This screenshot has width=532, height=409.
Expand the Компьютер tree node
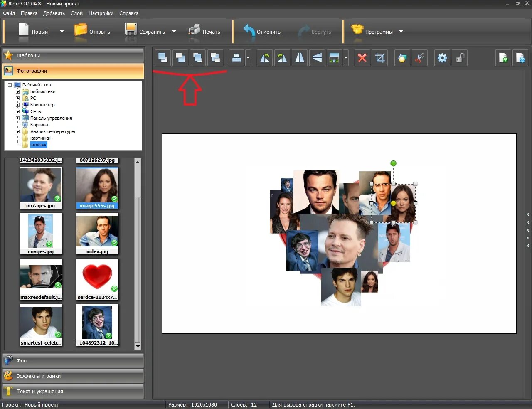pyautogui.click(x=18, y=105)
